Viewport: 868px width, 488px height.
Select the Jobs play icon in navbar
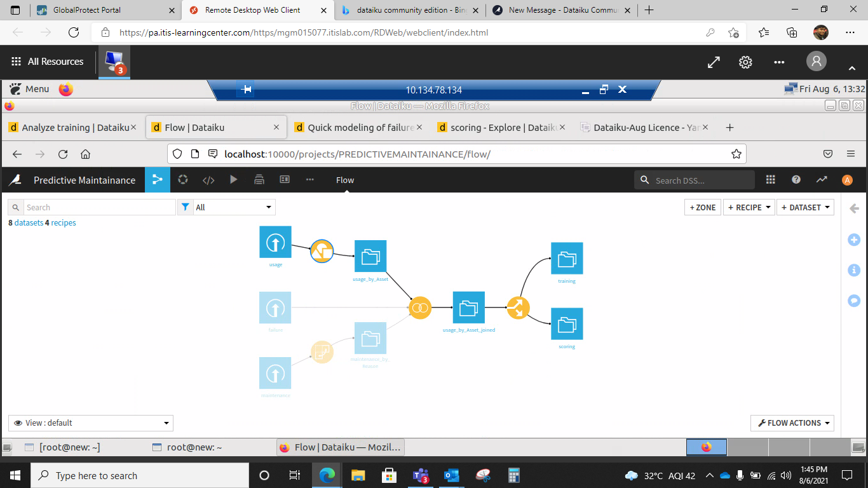(x=233, y=180)
